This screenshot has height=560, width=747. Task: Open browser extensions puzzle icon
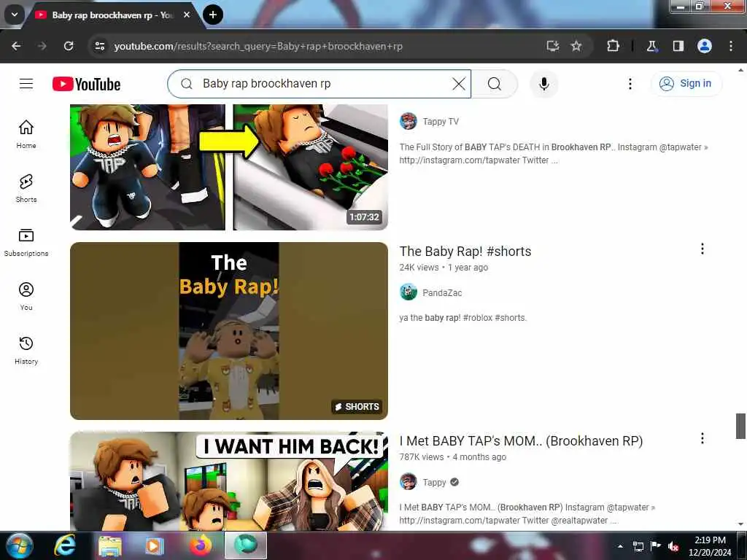(613, 46)
